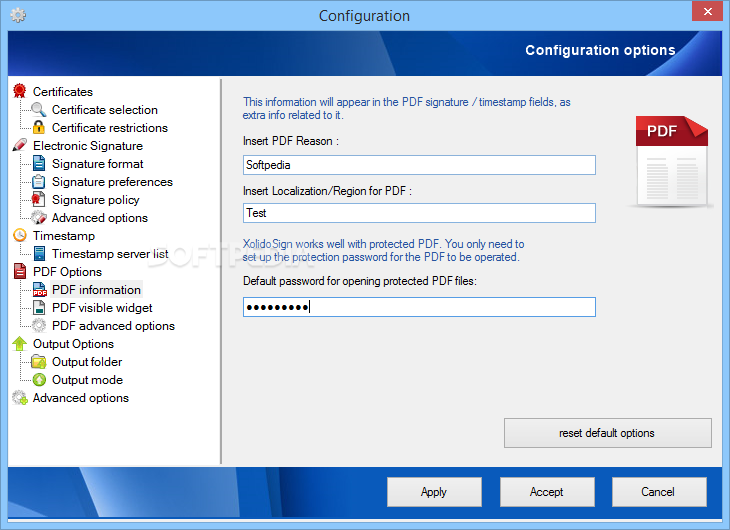Click the Output Options green arrow icon
This screenshot has height=530, width=730.
pos(20,343)
